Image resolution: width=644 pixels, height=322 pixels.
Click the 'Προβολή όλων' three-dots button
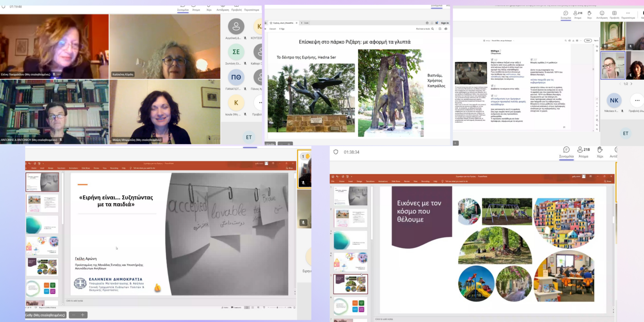coord(637,101)
